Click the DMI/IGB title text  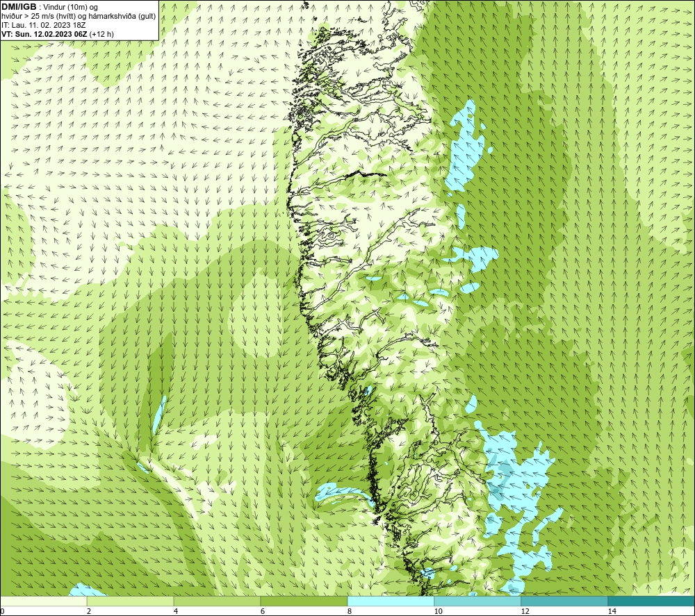(19, 7)
